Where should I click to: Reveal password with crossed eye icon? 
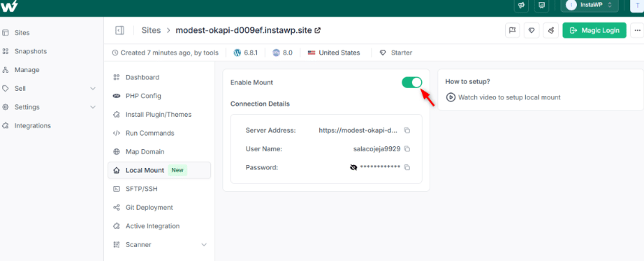click(353, 167)
